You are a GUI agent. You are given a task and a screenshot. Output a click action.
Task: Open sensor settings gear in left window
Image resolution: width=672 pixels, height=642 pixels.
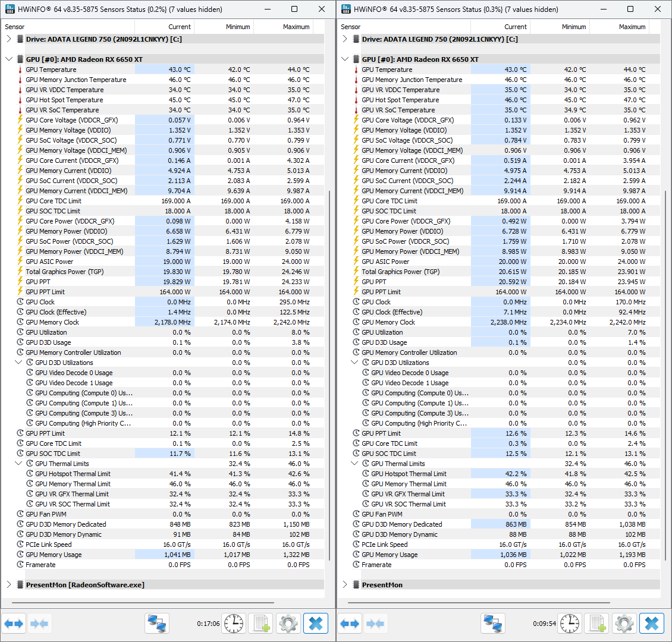pos(288,624)
